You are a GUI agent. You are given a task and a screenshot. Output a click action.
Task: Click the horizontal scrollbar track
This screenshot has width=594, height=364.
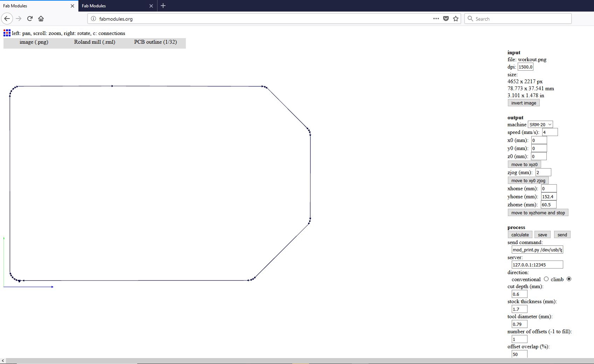click(300, 361)
